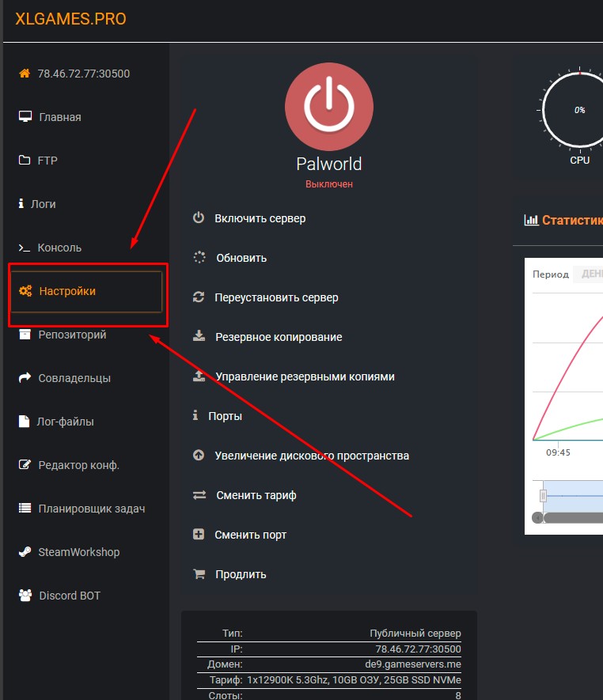
Task: Click the cart icon beside Продлить
Action: click(199, 574)
